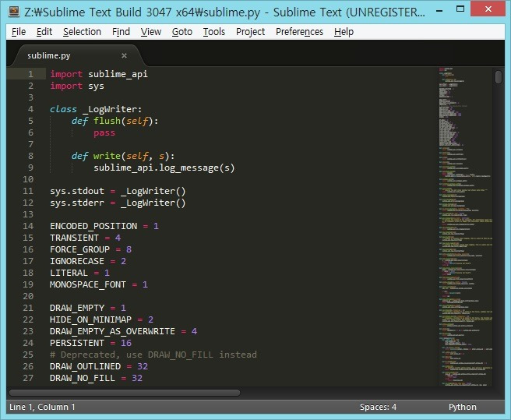Click 'PERSISTENT' constant
The image size is (511, 420).
(x=77, y=343)
